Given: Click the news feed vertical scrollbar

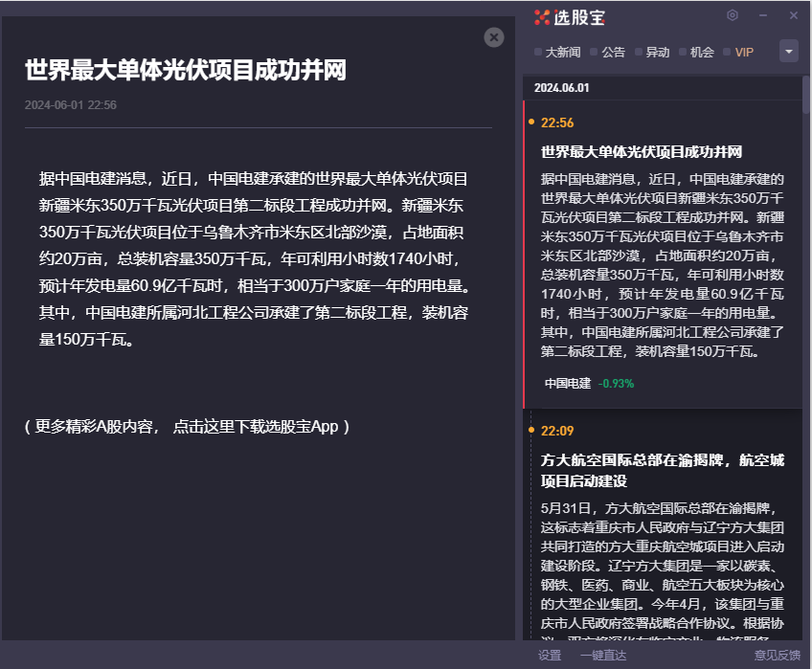Looking at the screenshot, I should [806, 96].
